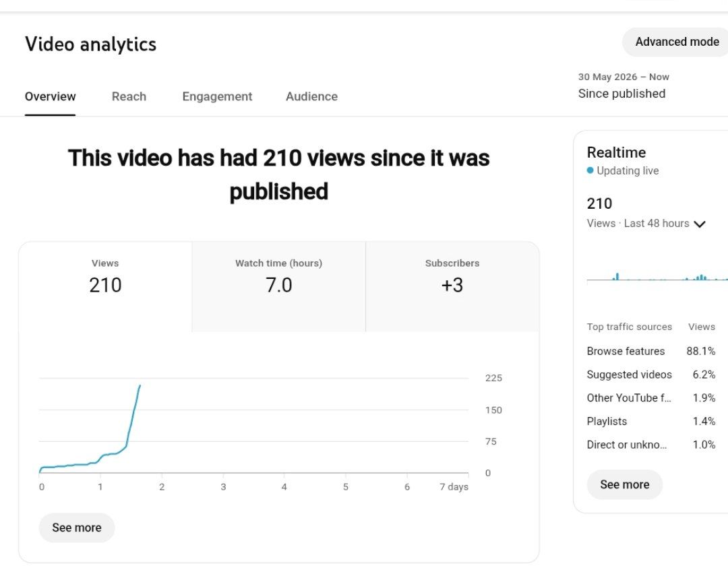Open the Overview tab
The height and width of the screenshot is (582, 728).
point(50,96)
